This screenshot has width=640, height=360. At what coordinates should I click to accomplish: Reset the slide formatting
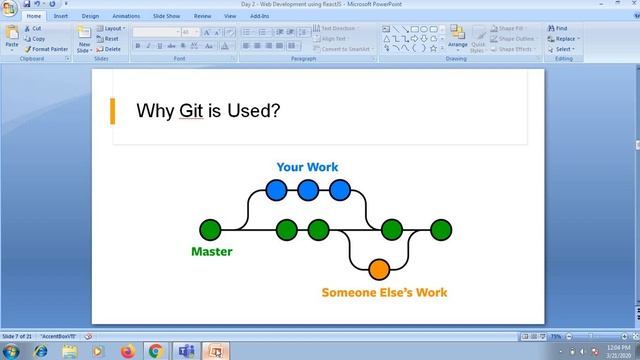pyautogui.click(x=108, y=39)
